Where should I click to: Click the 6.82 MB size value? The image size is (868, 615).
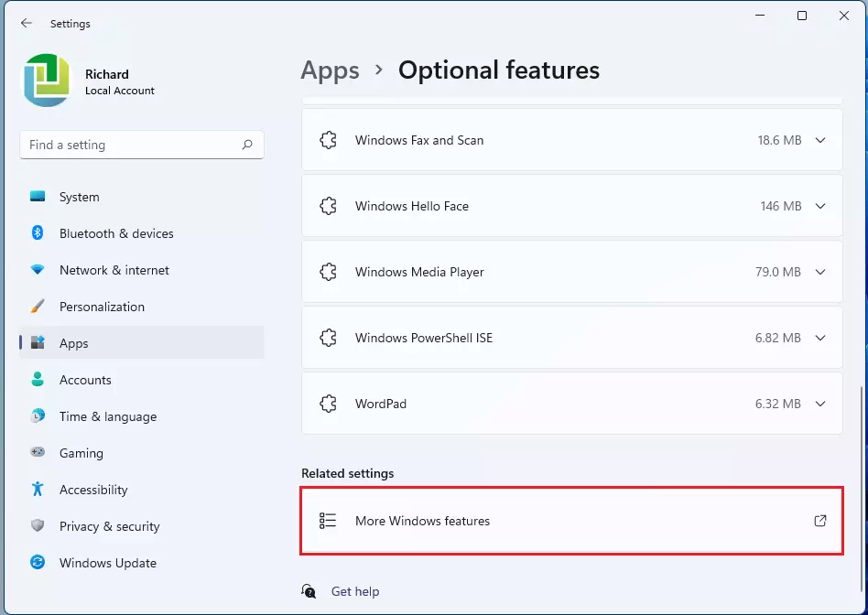click(x=777, y=338)
